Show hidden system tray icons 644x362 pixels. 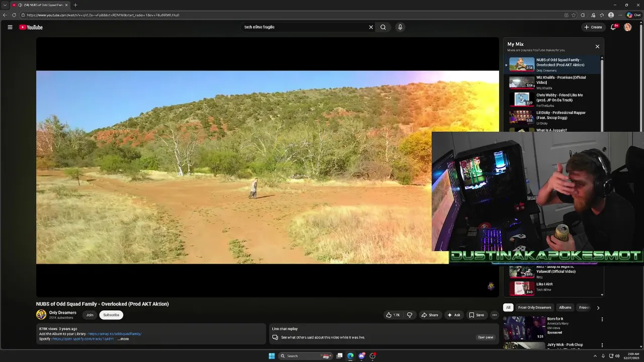(x=595, y=356)
